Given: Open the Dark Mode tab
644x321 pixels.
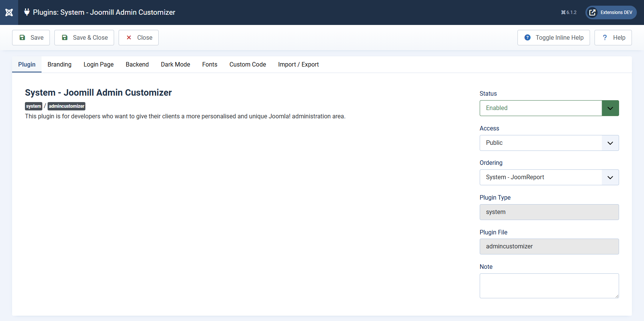Looking at the screenshot, I should pos(175,64).
